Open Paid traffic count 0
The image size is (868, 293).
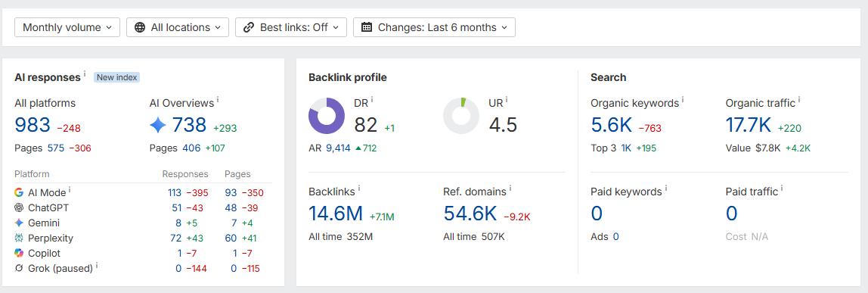pyautogui.click(x=731, y=214)
